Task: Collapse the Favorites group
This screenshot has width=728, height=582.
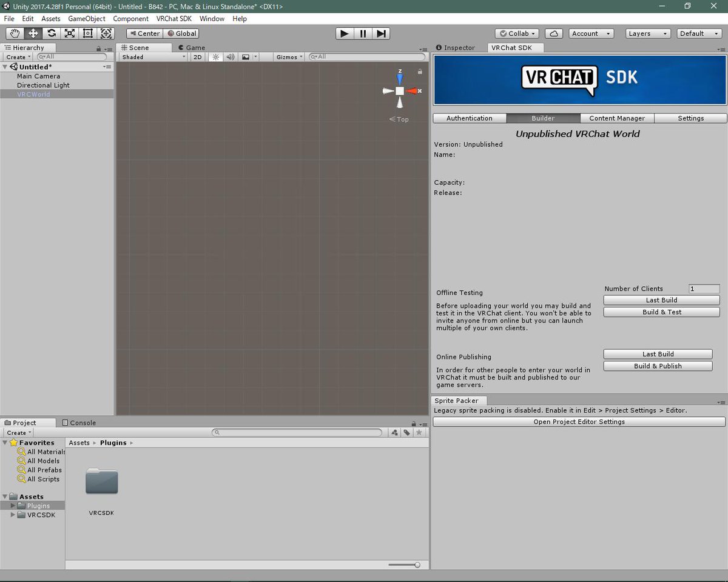Action: tap(5, 443)
